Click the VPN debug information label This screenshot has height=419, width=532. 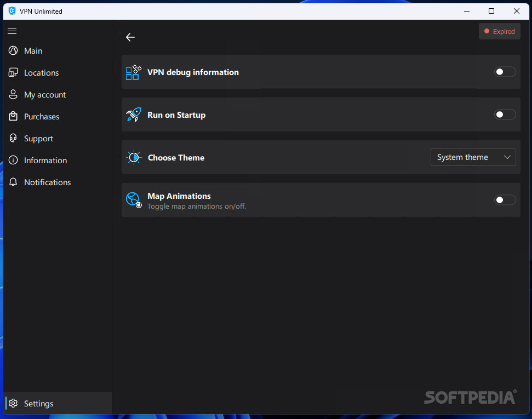pyautogui.click(x=193, y=72)
